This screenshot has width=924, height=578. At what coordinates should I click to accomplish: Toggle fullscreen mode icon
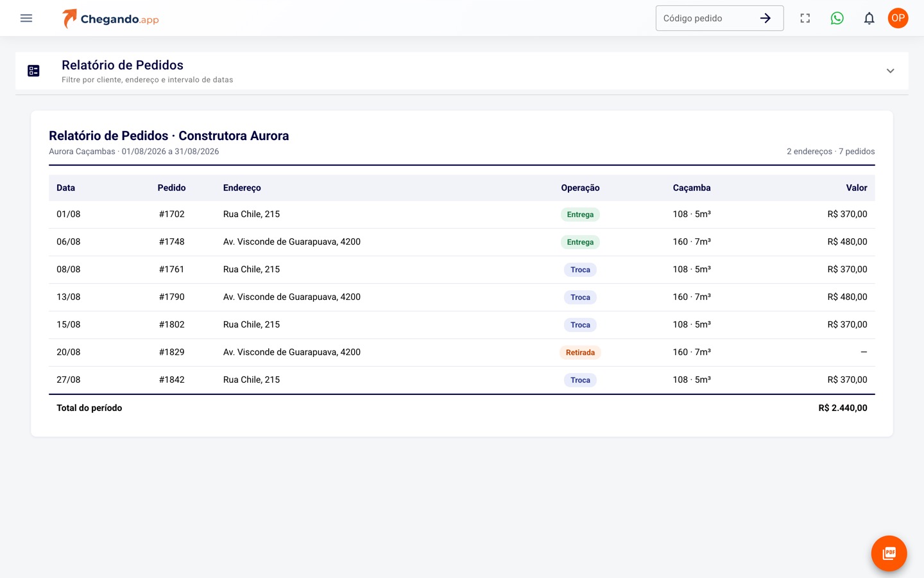(805, 18)
